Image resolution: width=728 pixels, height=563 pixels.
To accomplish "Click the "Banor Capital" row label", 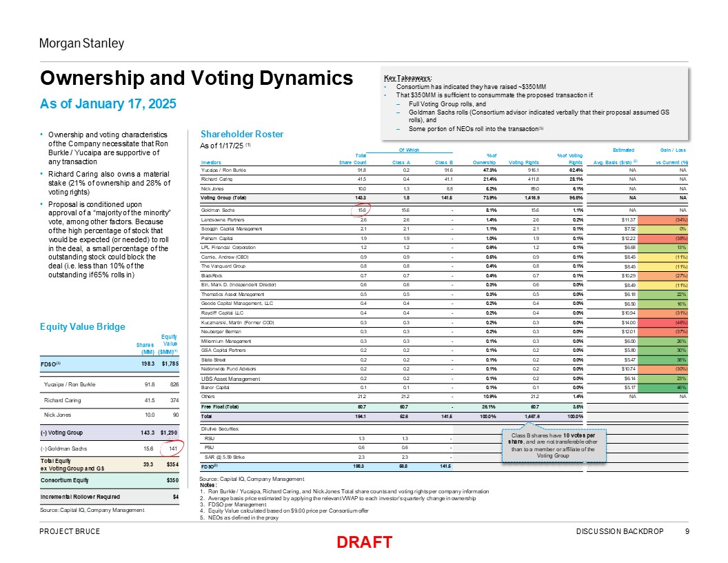I will (x=215, y=388).
